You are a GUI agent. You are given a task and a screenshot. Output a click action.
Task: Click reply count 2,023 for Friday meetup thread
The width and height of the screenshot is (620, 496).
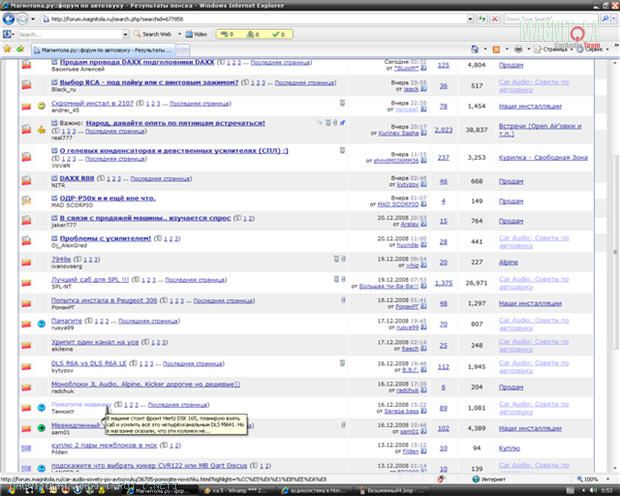pos(443,129)
